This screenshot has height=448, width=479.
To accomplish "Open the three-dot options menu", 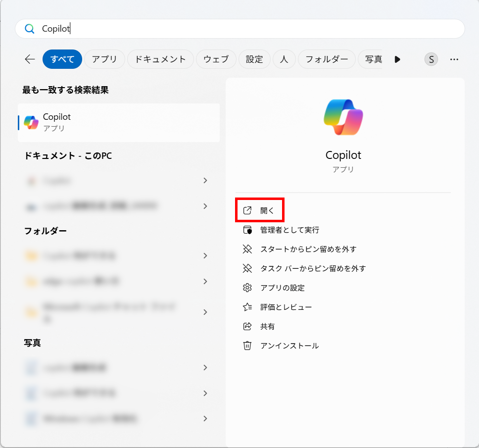I will 454,59.
